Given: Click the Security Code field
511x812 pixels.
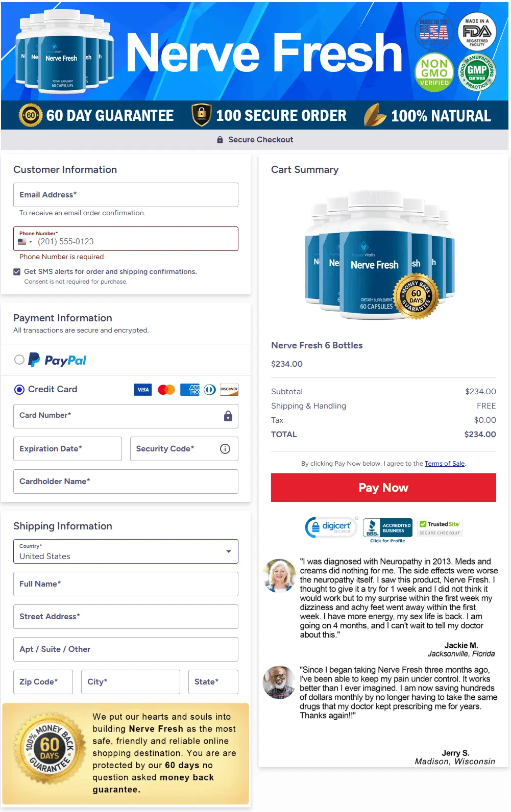Looking at the screenshot, I should [x=184, y=449].
